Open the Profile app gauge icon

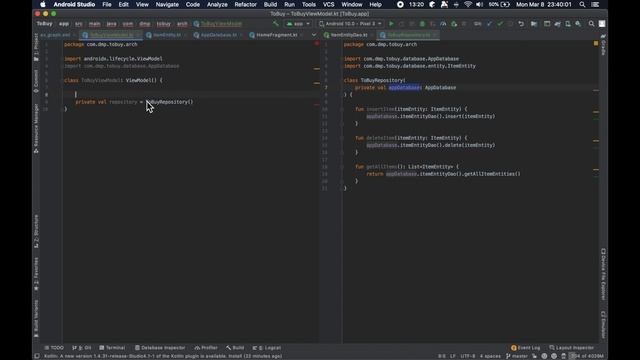[443, 24]
